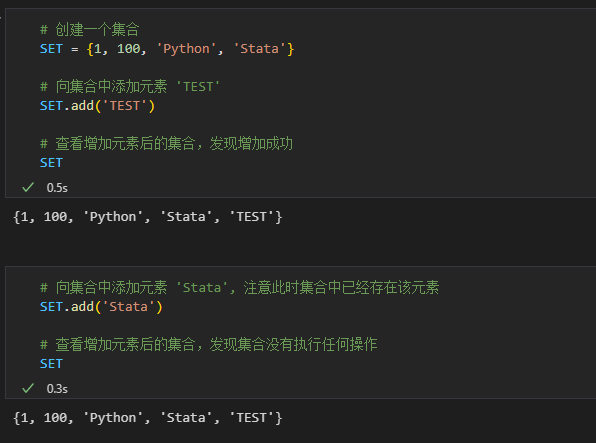
Task: Click the 'Stata' string in set literal
Action: (260, 49)
